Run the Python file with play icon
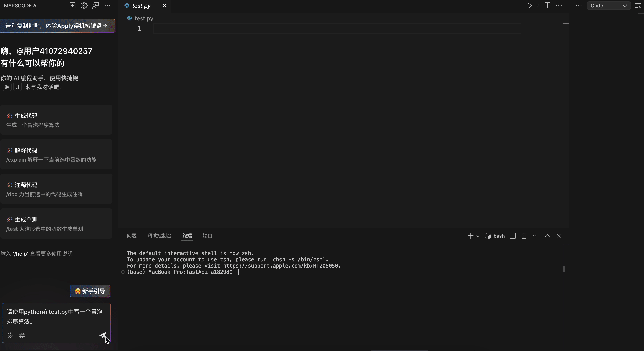Viewport: 644px width, 351px height. tap(530, 6)
